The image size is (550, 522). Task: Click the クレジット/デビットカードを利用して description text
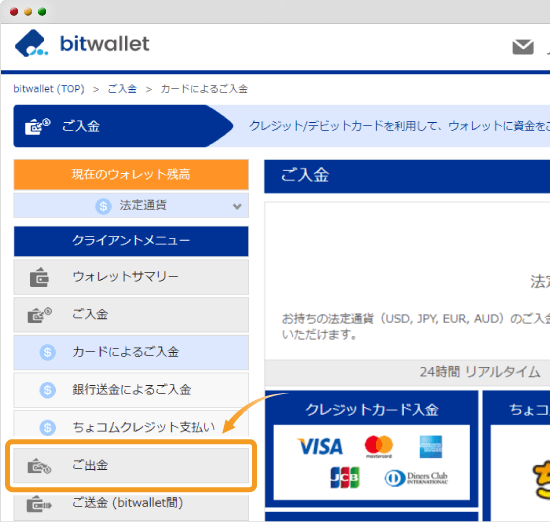400,126
